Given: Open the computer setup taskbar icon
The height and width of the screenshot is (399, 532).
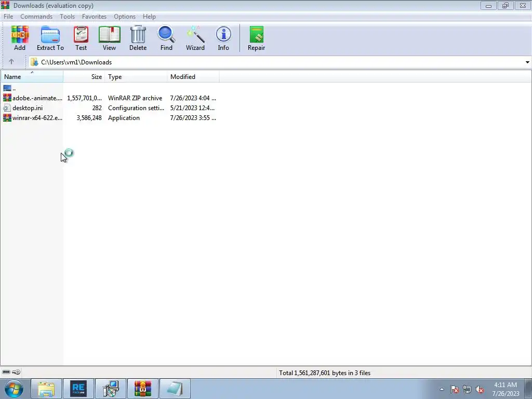Looking at the screenshot, I should (111, 389).
